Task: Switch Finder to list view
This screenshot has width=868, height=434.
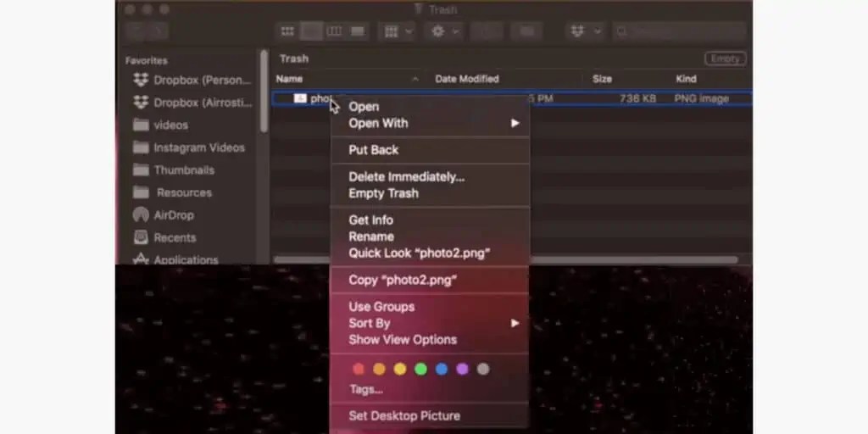Action: pyautogui.click(x=311, y=31)
